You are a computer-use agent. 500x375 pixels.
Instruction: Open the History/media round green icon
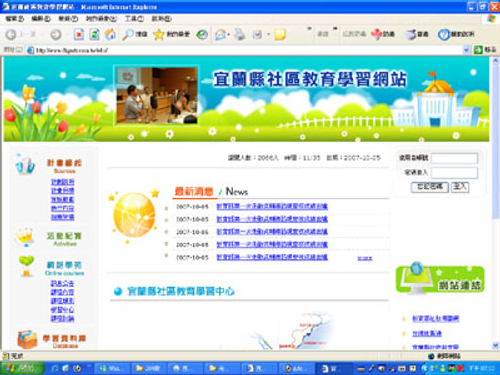[202, 34]
